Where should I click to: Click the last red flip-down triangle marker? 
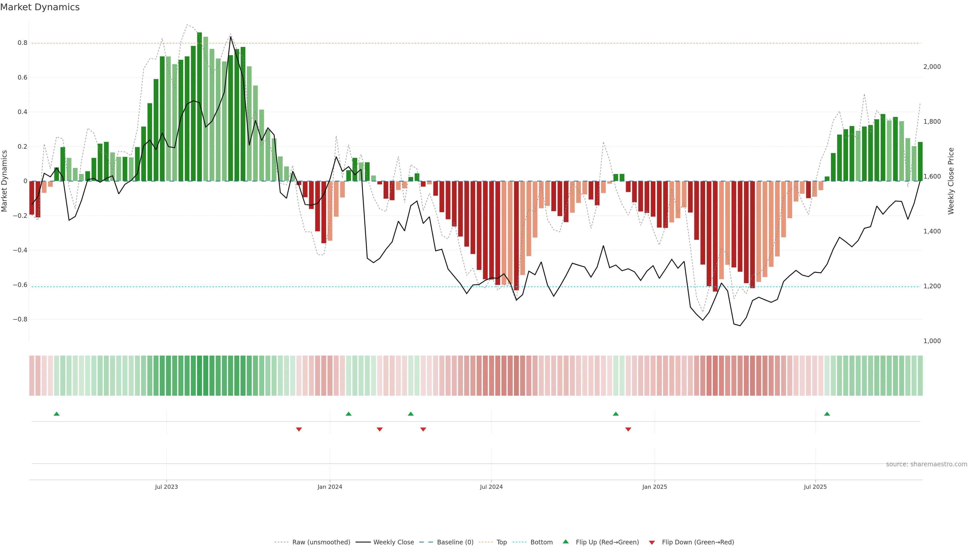click(628, 429)
